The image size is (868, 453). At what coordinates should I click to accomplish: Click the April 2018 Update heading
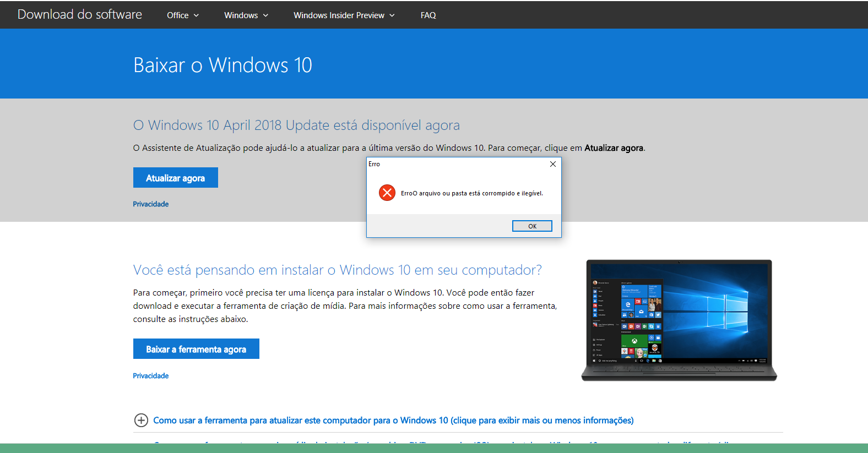(x=296, y=125)
